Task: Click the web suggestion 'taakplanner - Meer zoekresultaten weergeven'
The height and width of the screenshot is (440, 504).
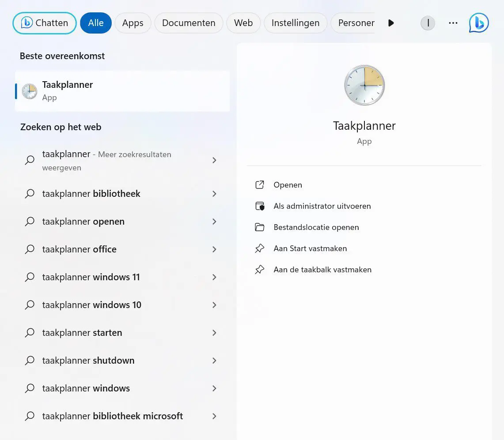Action: pyautogui.click(x=122, y=160)
